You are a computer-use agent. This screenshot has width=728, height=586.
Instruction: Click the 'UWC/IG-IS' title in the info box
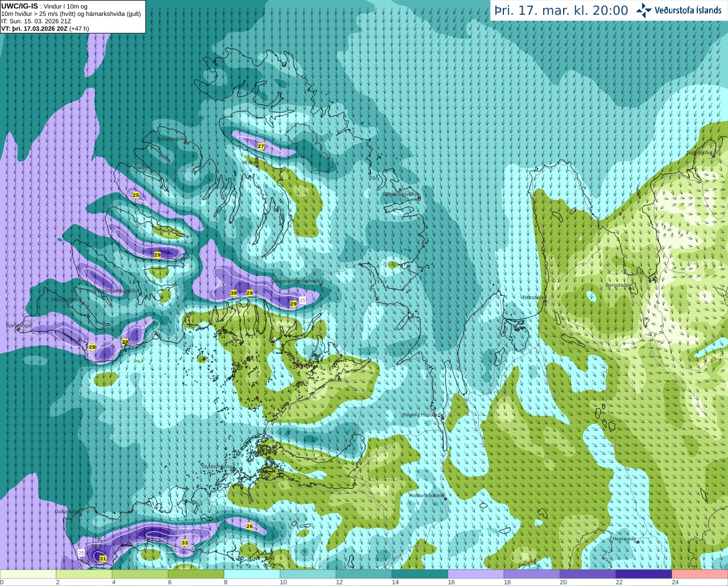click(20, 6)
